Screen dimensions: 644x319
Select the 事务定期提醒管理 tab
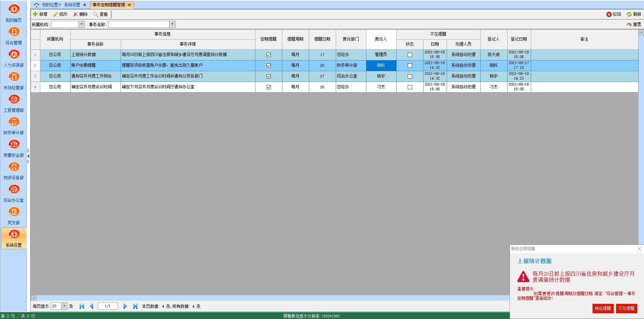click(109, 5)
